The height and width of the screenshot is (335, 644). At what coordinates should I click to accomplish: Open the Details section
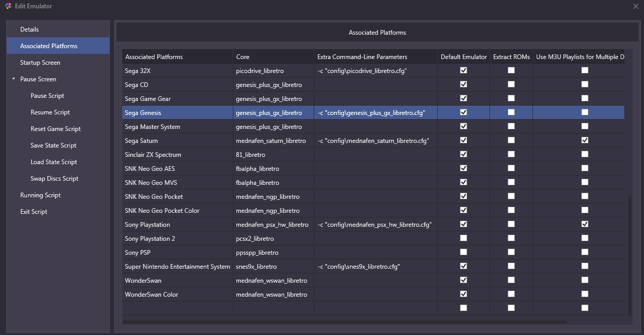(x=58, y=30)
